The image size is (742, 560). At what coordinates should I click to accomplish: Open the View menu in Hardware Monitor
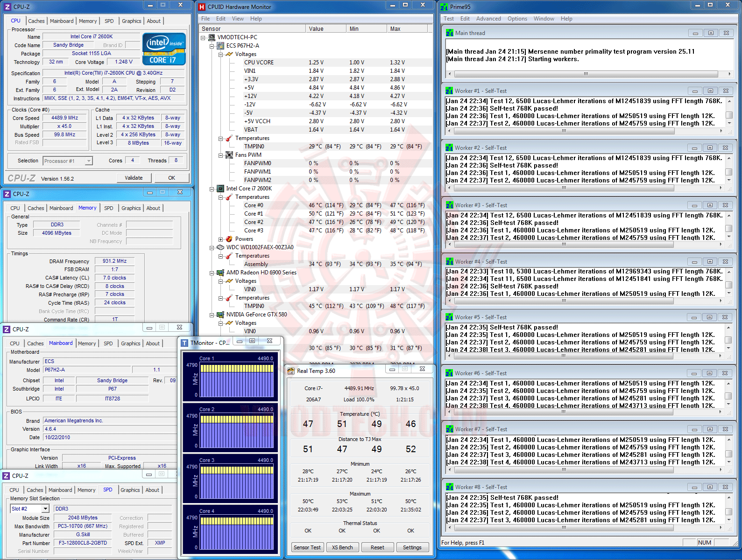tap(238, 19)
